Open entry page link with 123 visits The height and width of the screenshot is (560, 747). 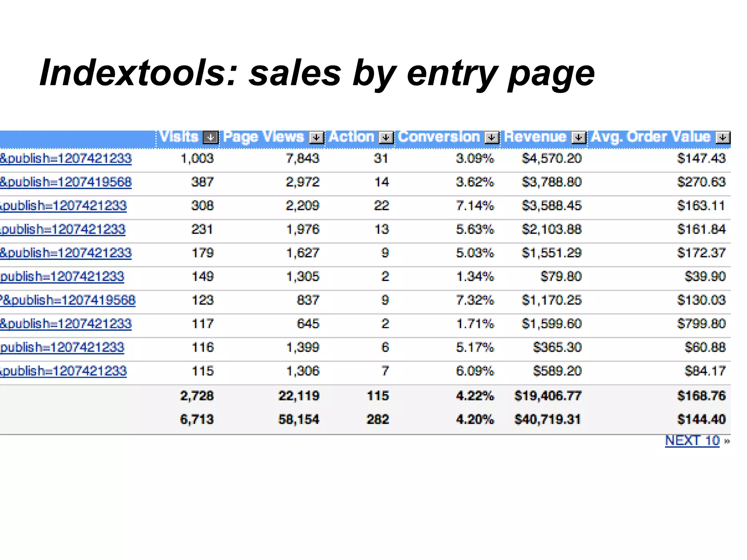tap(68, 300)
